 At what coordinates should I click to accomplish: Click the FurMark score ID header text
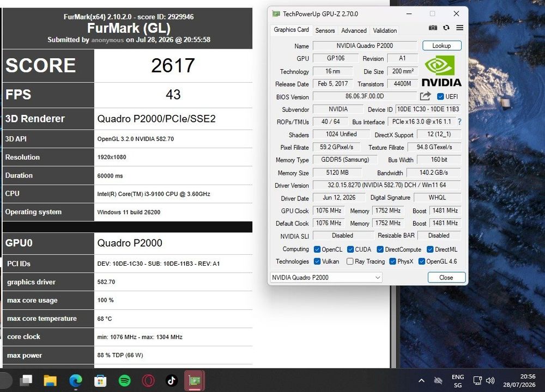129,17
